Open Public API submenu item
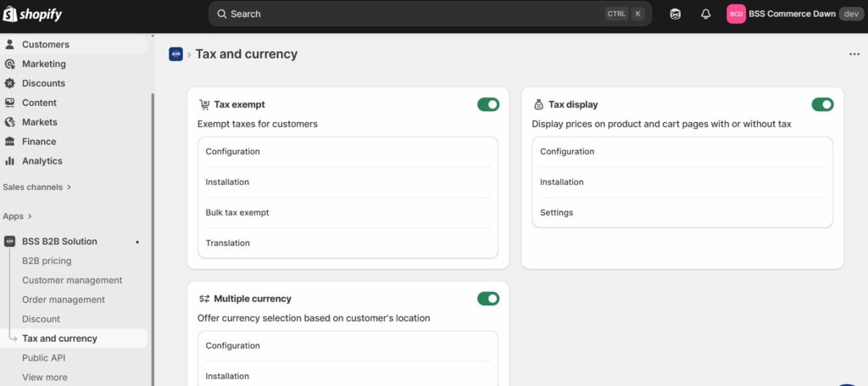The width and height of the screenshot is (868, 386). (x=44, y=358)
